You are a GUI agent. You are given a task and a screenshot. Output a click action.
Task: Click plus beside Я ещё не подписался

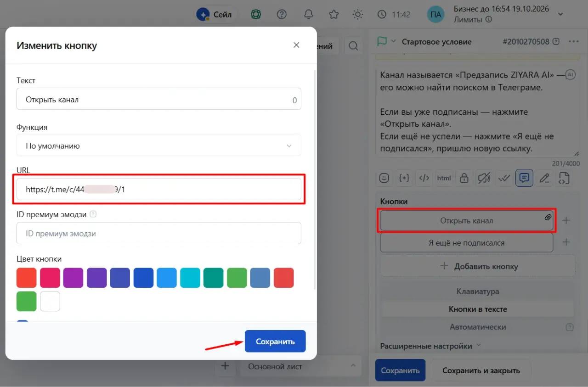[x=566, y=242]
